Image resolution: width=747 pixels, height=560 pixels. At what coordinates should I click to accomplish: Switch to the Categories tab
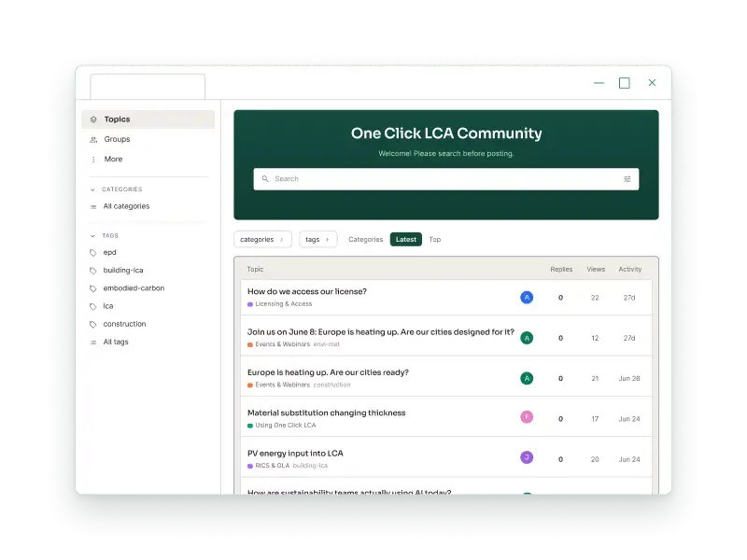pos(365,240)
